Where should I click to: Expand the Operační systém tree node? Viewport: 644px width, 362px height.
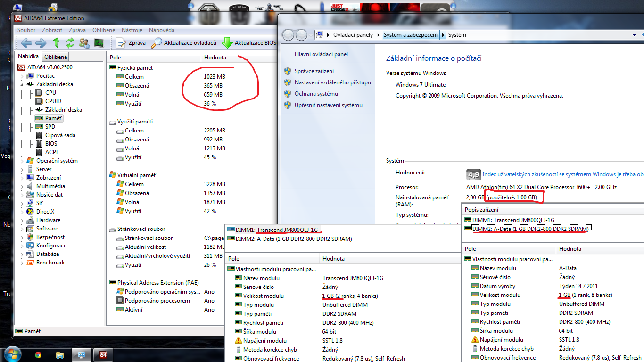coord(22,161)
